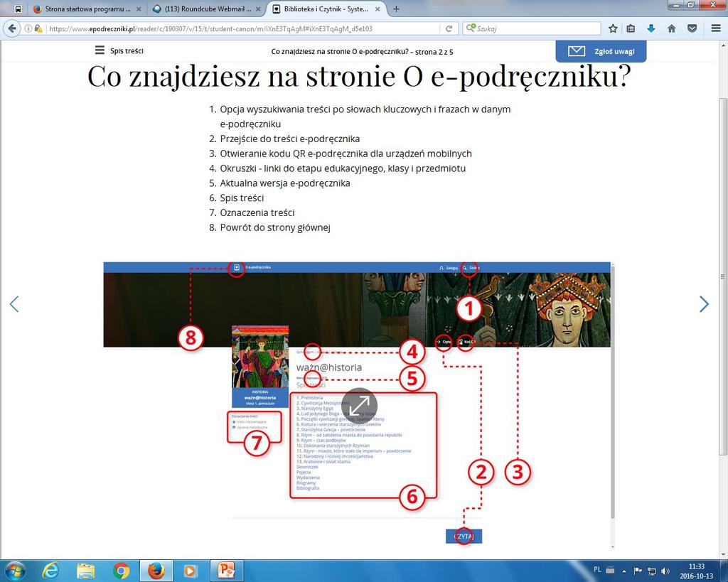Open a new browser tab
728x582 pixels.
[x=396, y=9]
